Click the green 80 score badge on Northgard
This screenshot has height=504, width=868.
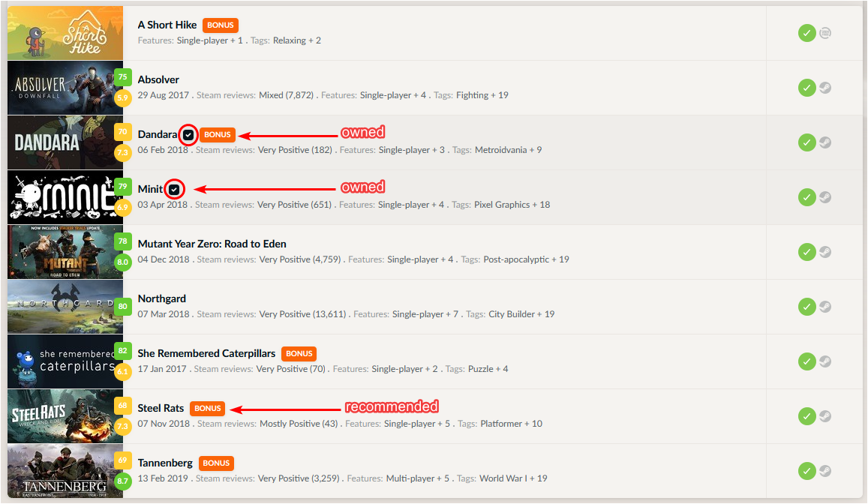123,307
